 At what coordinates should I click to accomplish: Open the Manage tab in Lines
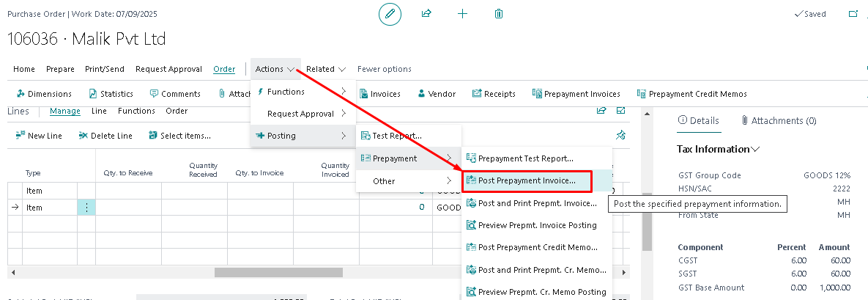tap(64, 111)
